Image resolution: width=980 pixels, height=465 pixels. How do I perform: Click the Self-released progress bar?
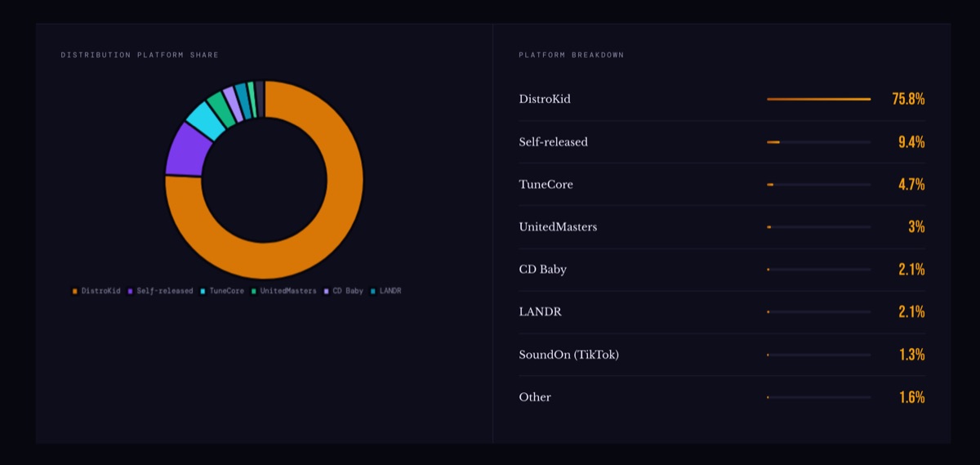point(818,141)
